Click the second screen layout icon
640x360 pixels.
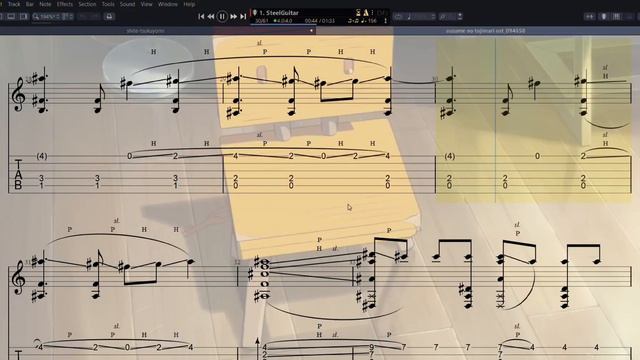click(24, 16)
